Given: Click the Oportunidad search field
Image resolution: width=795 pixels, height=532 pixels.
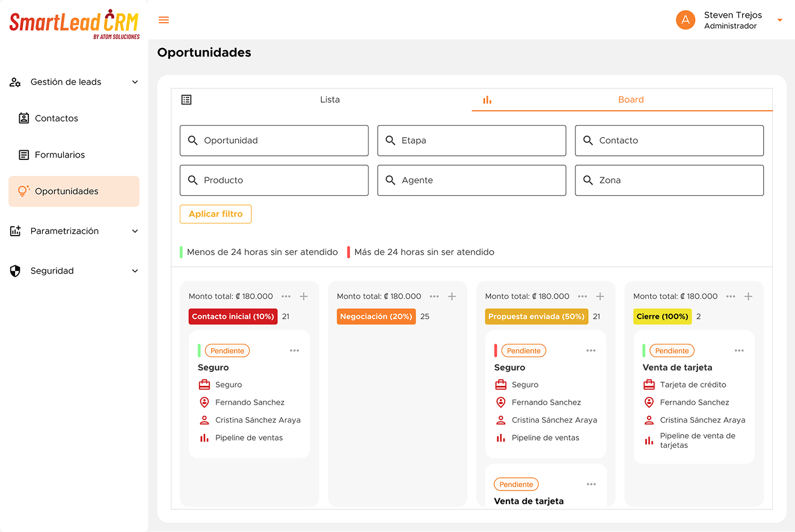Looking at the screenshot, I should tap(274, 141).
